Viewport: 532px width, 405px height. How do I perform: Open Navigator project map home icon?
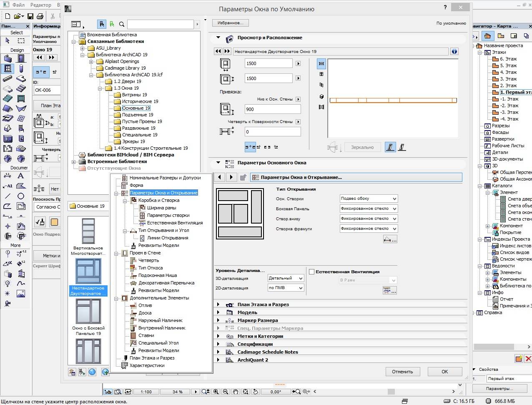[x=488, y=36]
